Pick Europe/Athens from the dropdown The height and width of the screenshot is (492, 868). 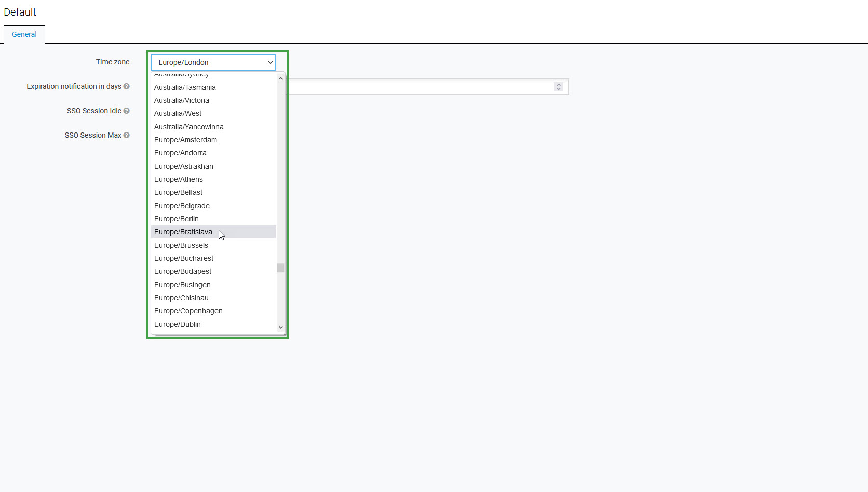tap(179, 180)
